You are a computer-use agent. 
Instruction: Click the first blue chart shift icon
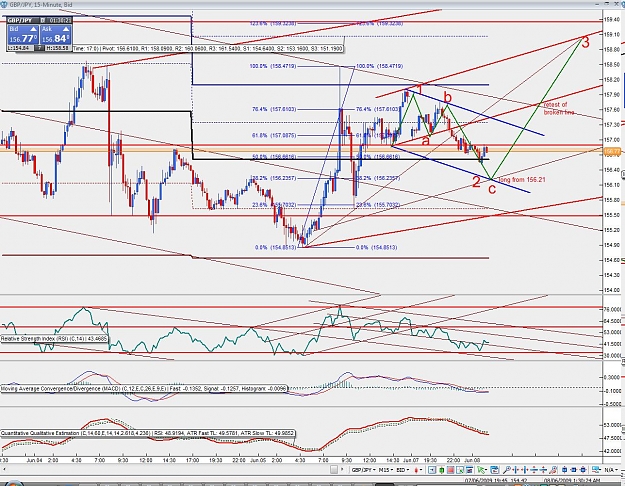pyautogui.click(x=564, y=470)
